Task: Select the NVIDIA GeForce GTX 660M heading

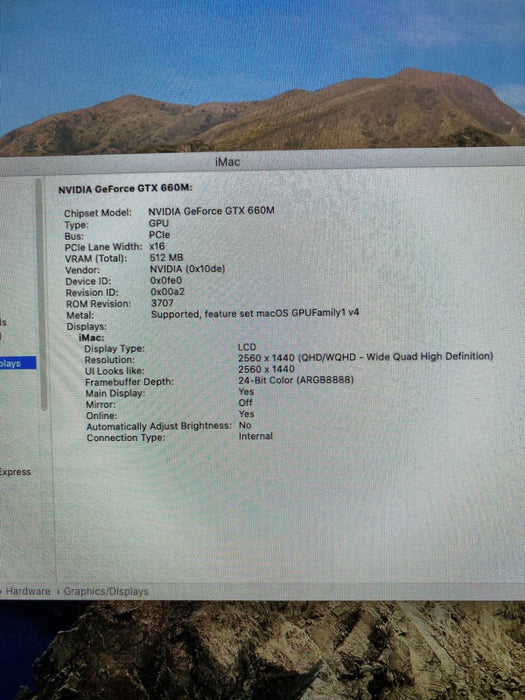Action: pyautogui.click(x=125, y=189)
